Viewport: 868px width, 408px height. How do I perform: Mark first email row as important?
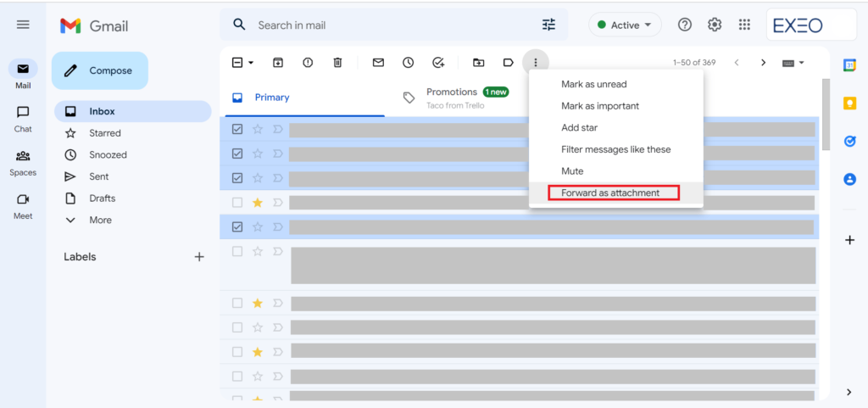tap(278, 129)
